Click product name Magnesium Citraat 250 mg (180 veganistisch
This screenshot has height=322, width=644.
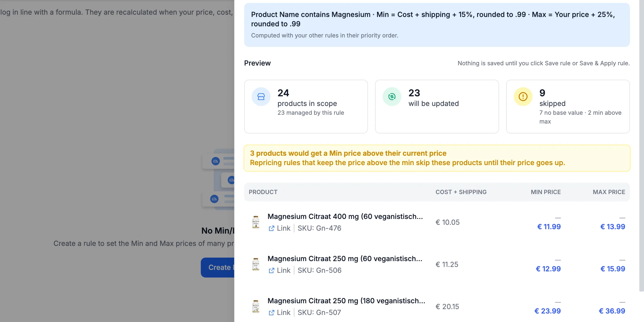tap(346, 301)
